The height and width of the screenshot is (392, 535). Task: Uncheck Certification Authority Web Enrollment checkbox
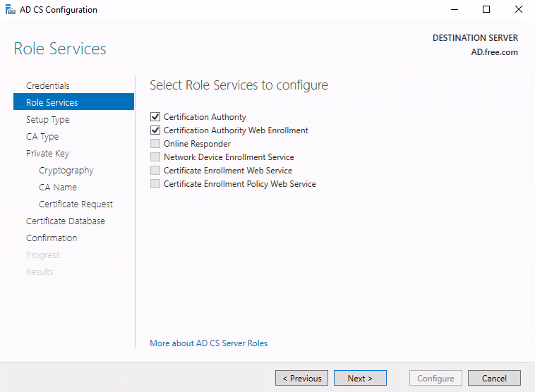coord(155,130)
